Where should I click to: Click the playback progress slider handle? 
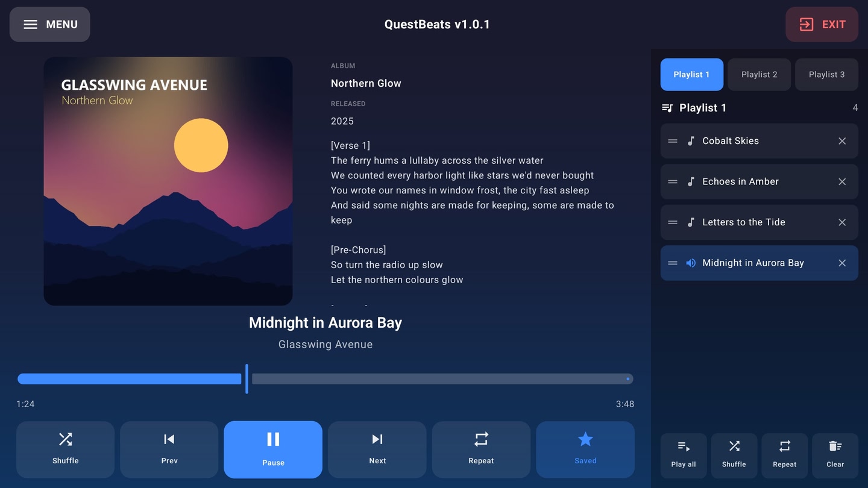click(x=247, y=379)
